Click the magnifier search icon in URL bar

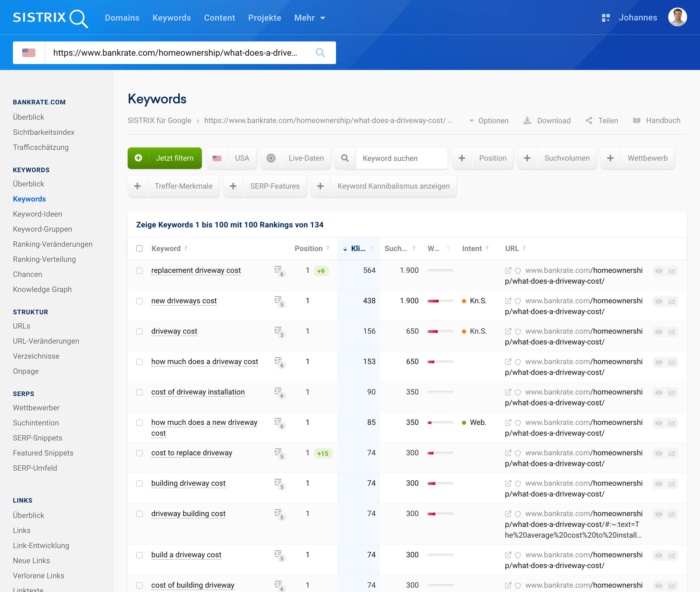[x=320, y=53]
